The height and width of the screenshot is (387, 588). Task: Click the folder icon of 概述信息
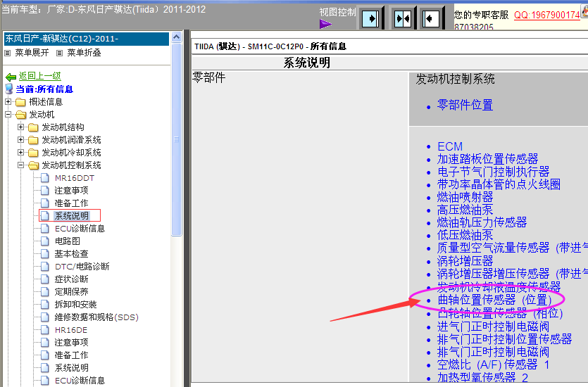click(x=20, y=102)
